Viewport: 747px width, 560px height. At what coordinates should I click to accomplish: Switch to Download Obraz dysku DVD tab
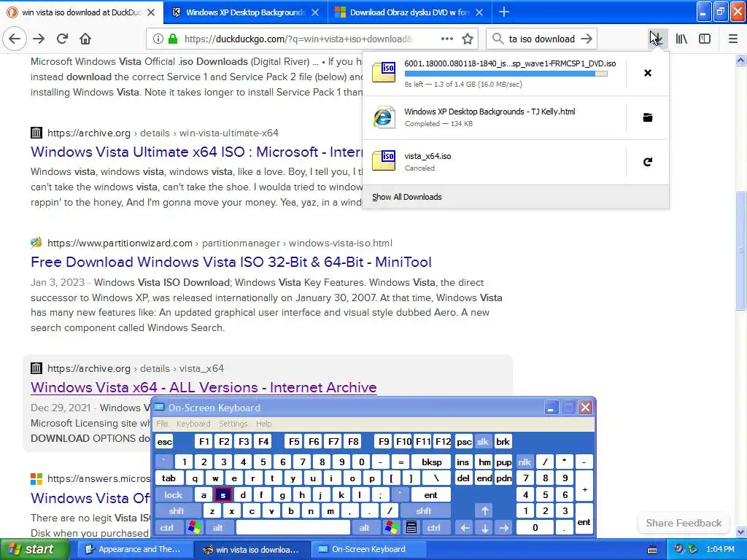pyautogui.click(x=410, y=12)
